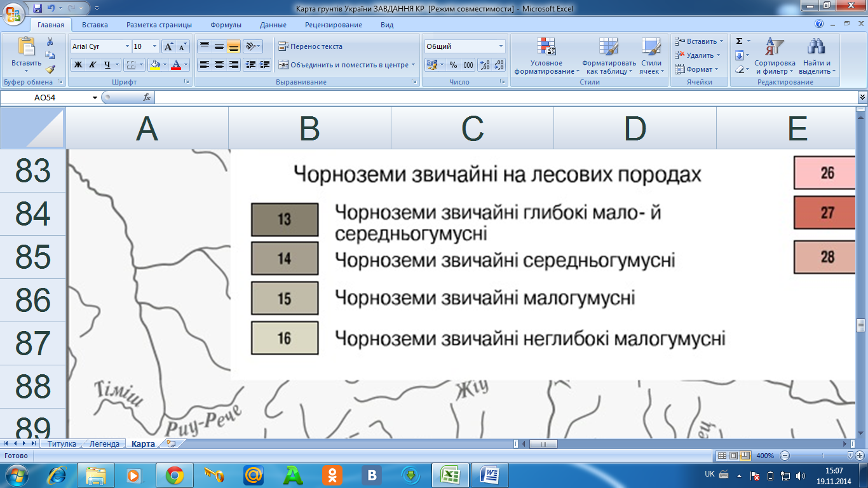Open Excel Help with the question mark icon
This screenshot has height=488, width=868.
819,25
